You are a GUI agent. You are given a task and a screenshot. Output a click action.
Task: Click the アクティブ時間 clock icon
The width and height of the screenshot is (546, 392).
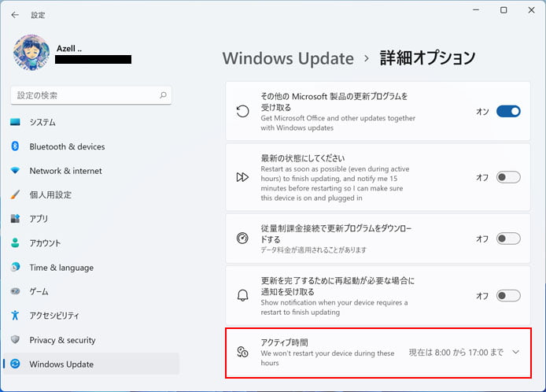click(242, 352)
